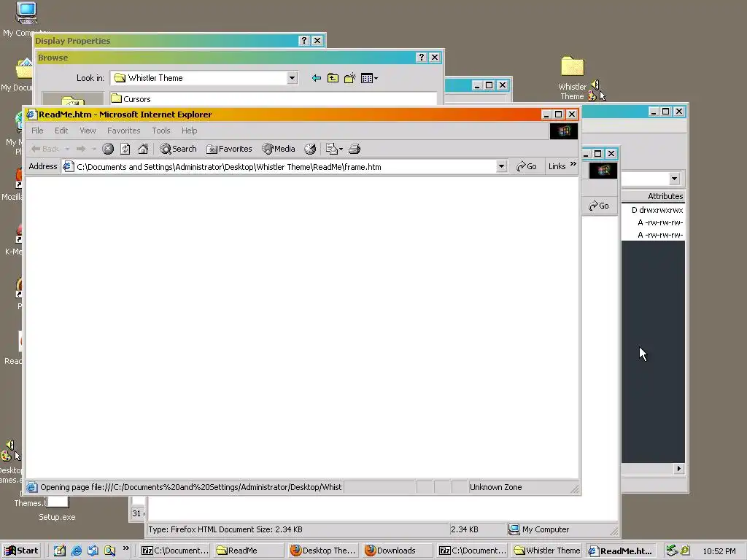Viewport: 747px width, 560px height.
Task: Create new folder in Browse dialog
Action: 349,78
